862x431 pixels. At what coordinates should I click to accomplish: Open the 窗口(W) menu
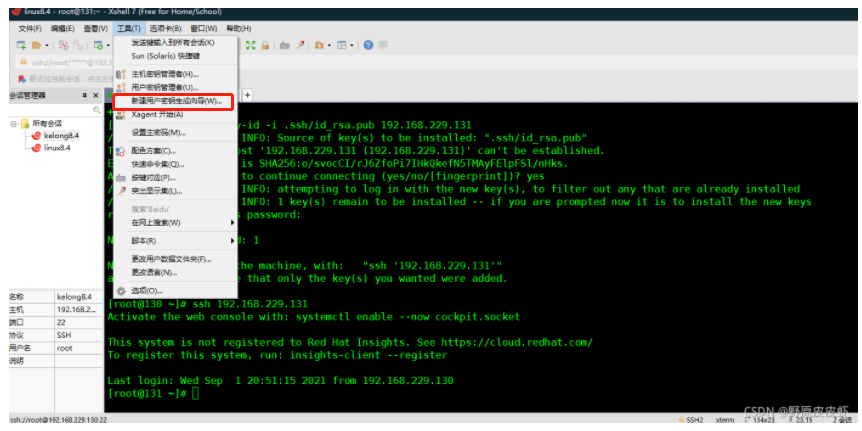point(204,29)
